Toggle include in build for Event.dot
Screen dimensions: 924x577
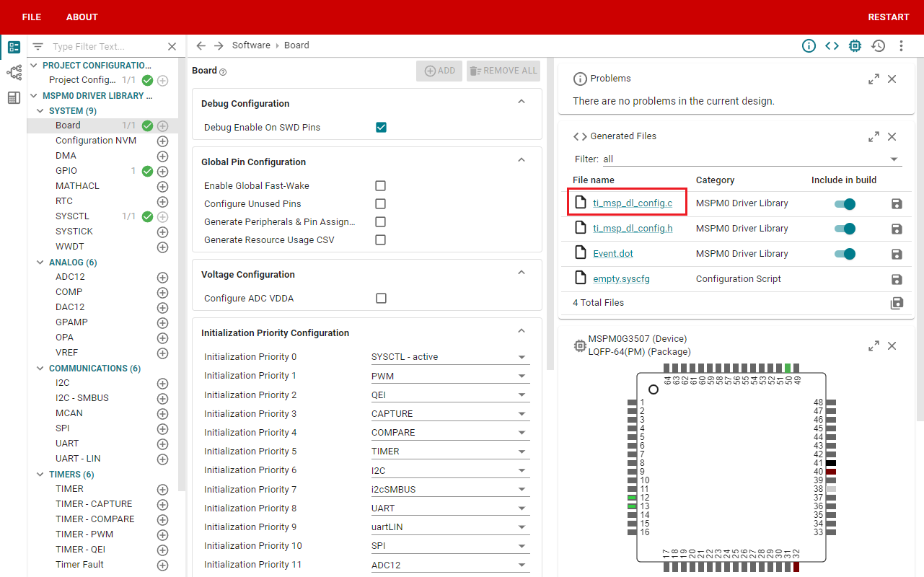point(845,254)
